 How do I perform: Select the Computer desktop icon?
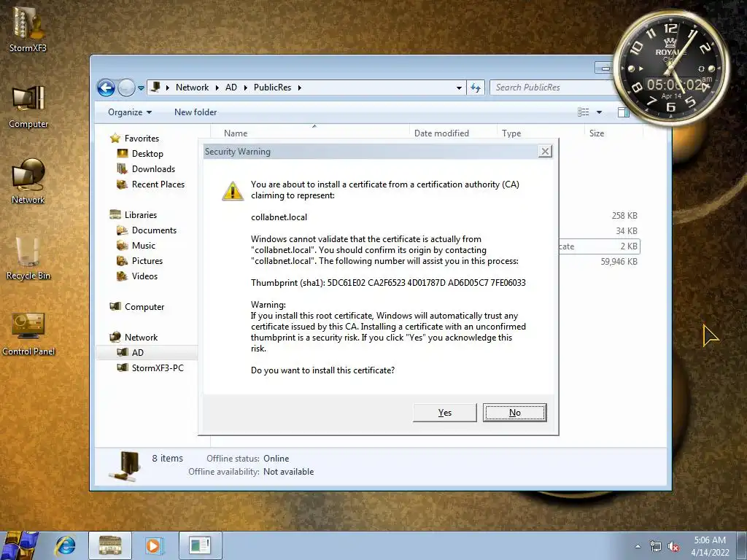[x=28, y=107]
